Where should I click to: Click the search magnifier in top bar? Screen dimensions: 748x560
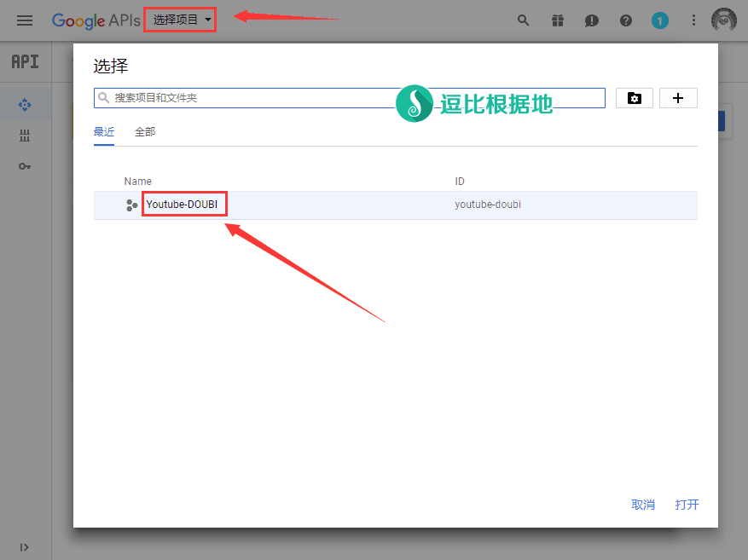pos(524,20)
